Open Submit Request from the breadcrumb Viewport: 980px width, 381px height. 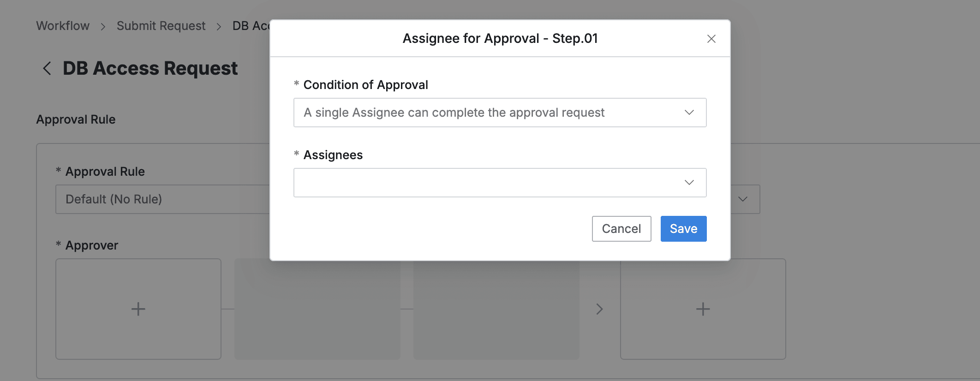[x=161, y=26]
